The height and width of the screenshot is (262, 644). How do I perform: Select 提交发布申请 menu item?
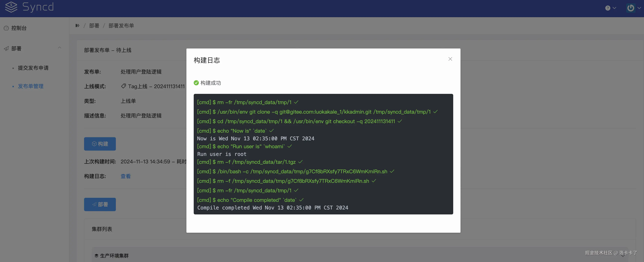pyautogui.click(x=33, y=68)
